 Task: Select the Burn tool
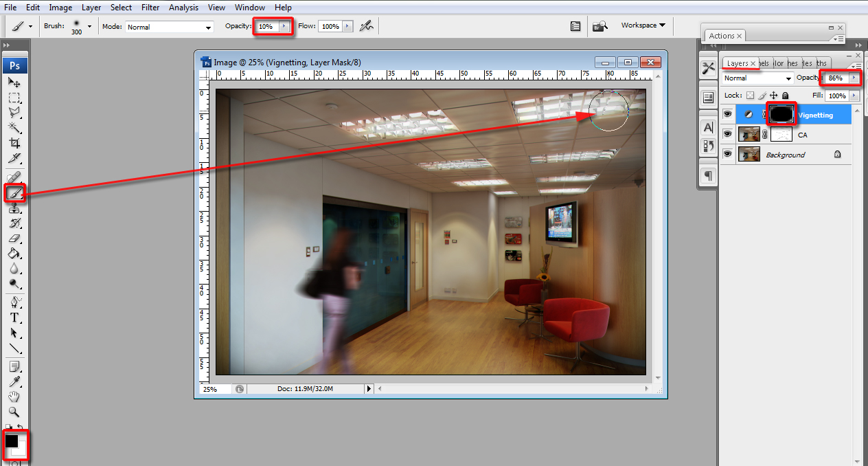(14, 284)
